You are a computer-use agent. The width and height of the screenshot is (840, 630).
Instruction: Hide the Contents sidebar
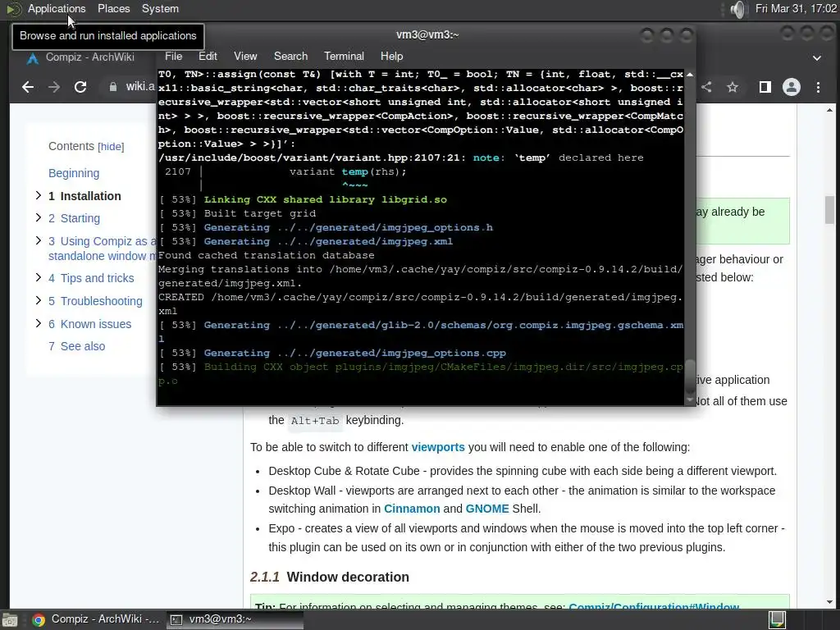tap(111, 147)
